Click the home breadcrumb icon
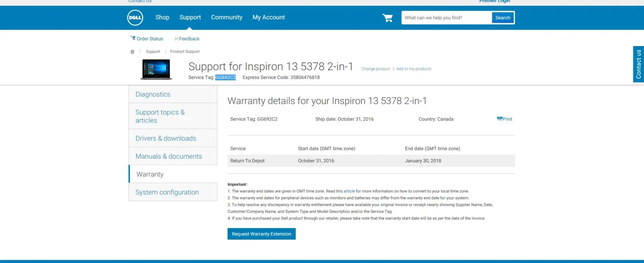This screenshot has width=644, height=263. click(x=132, y=52)
